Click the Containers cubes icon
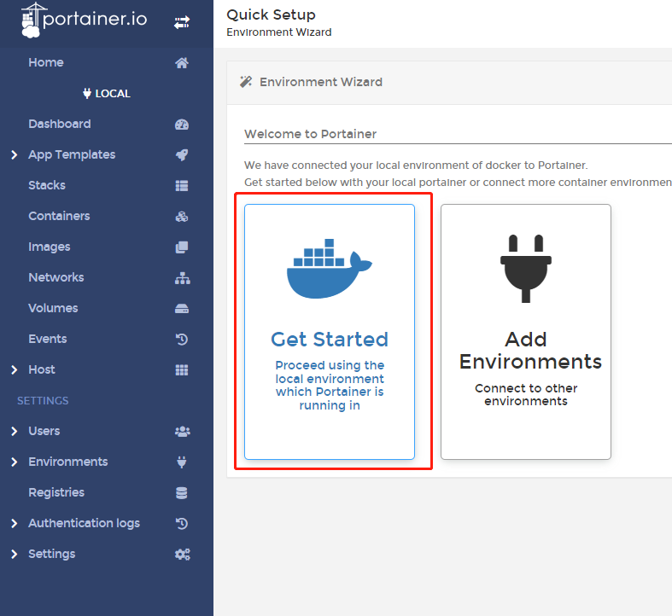672x616 pixels. [x=182, y=217]
